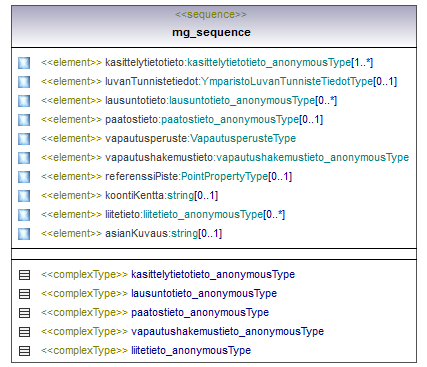Select koontiKentta:string[0..1] row

129,195
